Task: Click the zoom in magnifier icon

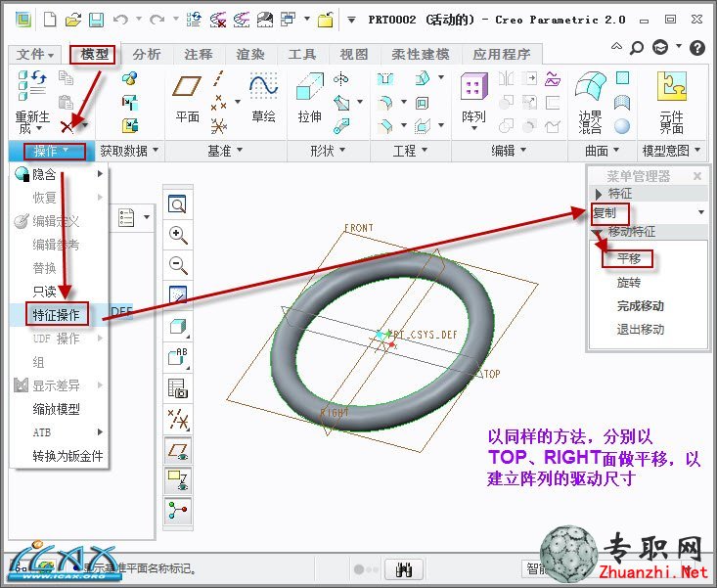Action: coord(178,235)
